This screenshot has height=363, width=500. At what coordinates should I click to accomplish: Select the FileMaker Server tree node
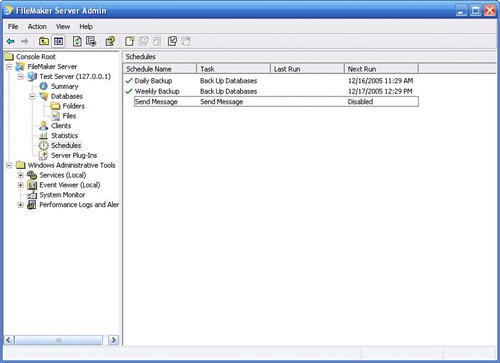click(52, 67)
